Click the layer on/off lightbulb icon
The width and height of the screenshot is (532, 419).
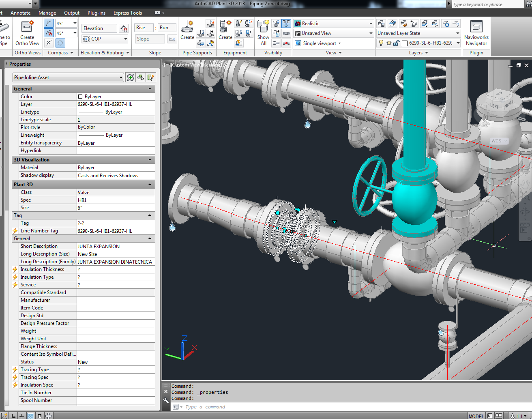[381, 43]
